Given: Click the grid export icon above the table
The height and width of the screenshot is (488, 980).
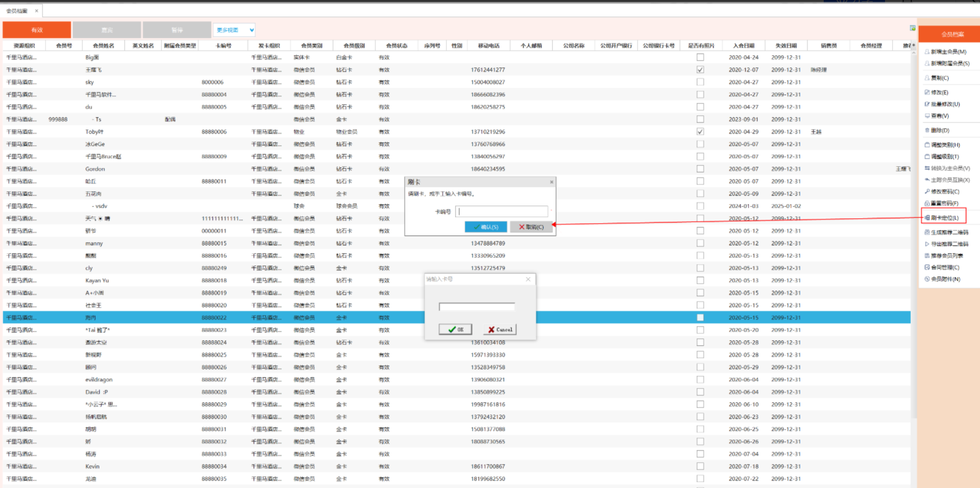Looking at the screenshot, I should [x=913, y=28].
